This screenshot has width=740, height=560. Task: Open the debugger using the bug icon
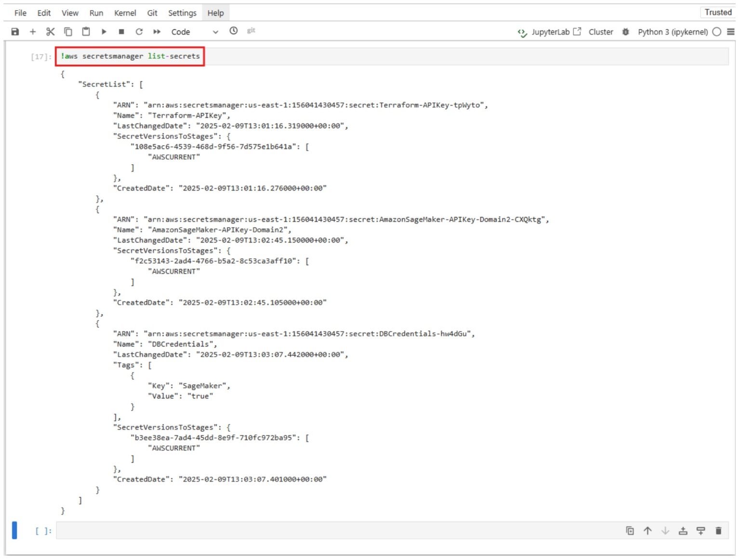coord(625,32)
